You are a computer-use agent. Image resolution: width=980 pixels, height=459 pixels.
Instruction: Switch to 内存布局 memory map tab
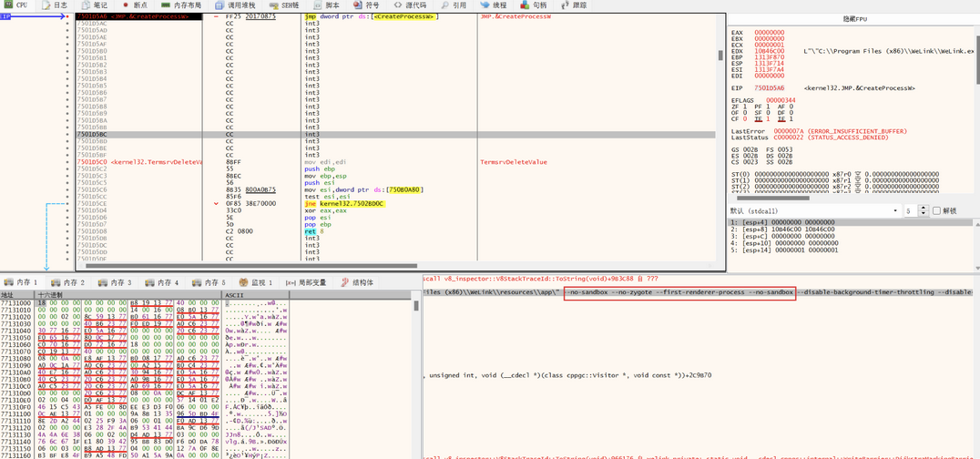pos(181,5)
